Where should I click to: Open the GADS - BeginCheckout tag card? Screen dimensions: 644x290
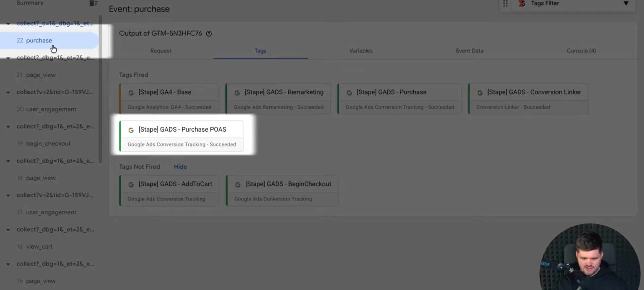(282, 190)
